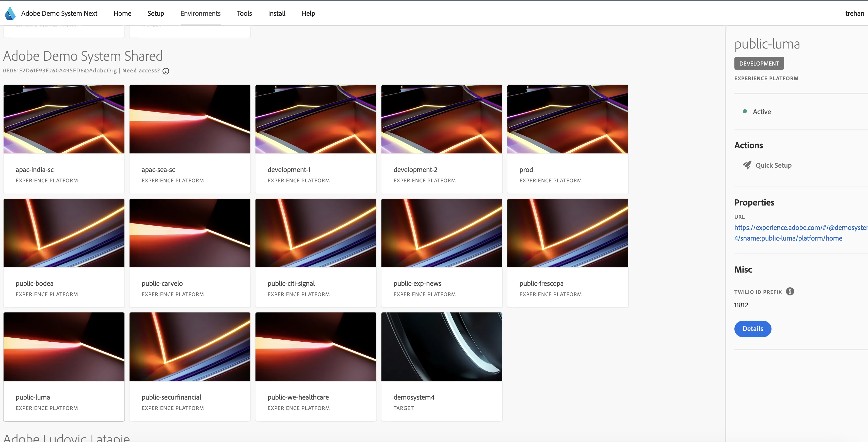Open the Tools menu
Viewport: 868px width, 442px height.
pyautogui.click(x=244, y=13)
